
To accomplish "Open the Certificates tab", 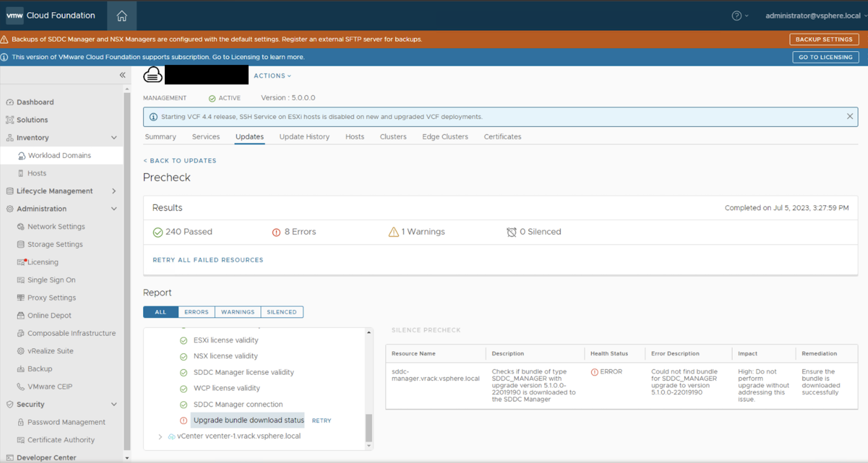I will coord(502,136).
